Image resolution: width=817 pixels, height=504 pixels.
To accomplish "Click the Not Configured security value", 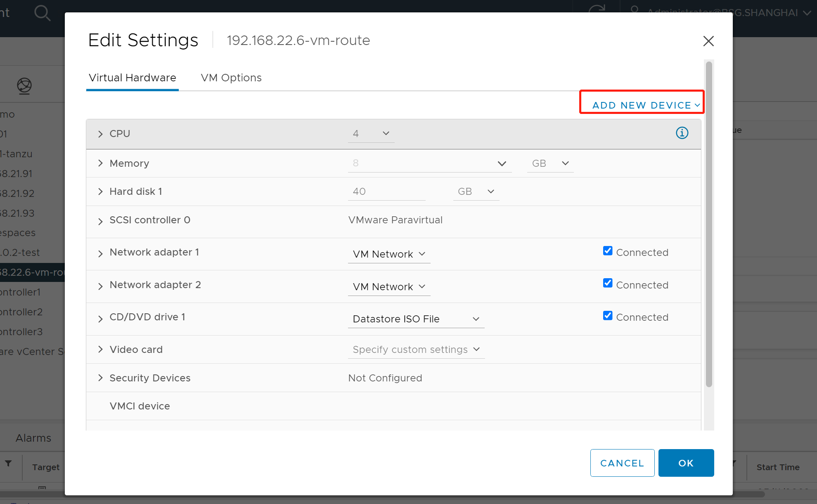I will click(385, 378).
